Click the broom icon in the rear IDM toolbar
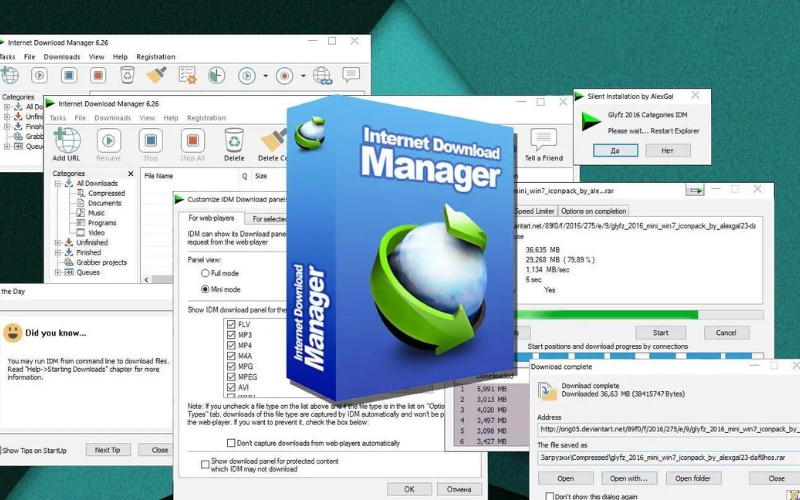The image size is (800, 500). pos(156,75)
